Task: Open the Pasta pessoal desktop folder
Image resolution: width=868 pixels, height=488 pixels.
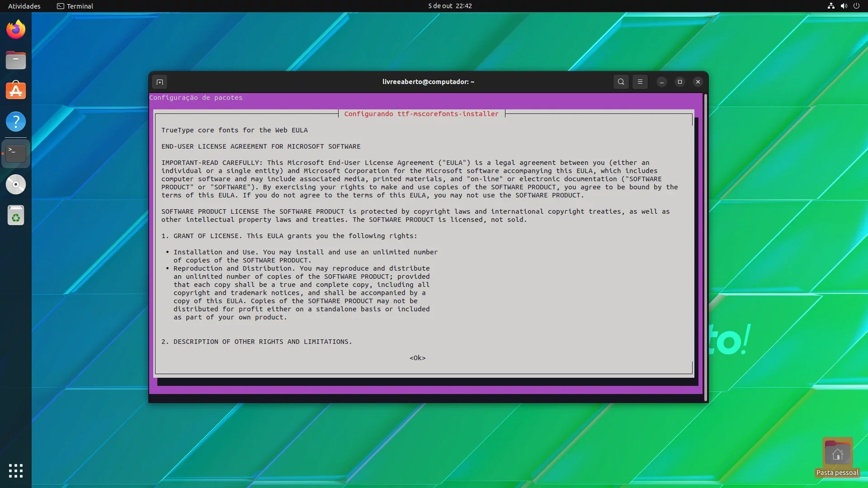Action: tap(837, 457)
